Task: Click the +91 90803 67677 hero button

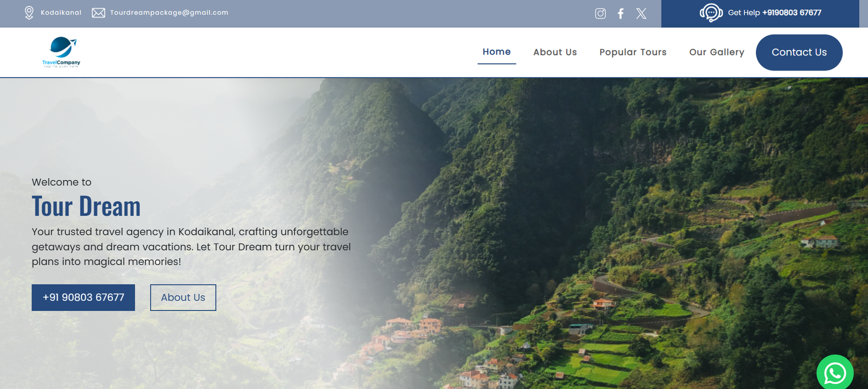Action: pyautogui.click(x=83, y=297)
